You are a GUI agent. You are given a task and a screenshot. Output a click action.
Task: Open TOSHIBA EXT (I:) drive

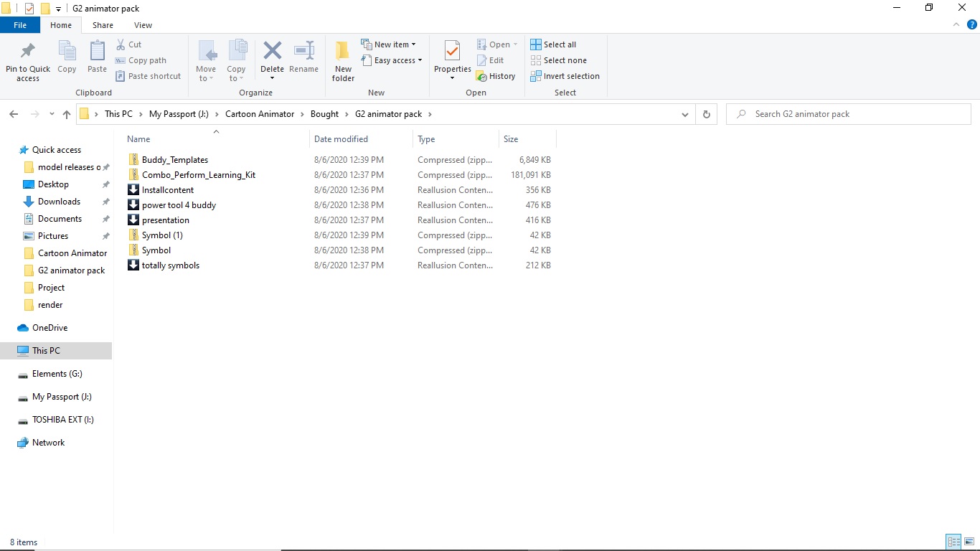[x=62, y=420]
